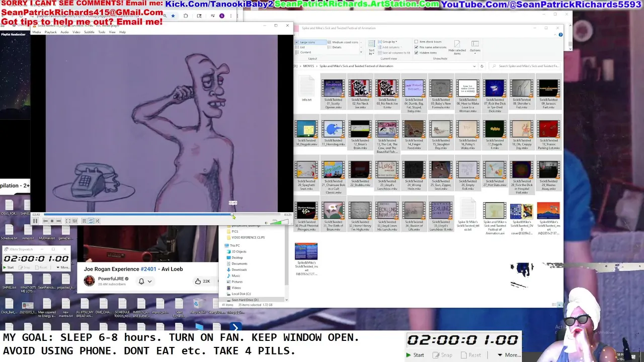Image resolution: width=644 pixels, height=362 pixels.
Task: Seek on the VLC playback progress bar
Action: pyautogui.click(x=163, y=215)
